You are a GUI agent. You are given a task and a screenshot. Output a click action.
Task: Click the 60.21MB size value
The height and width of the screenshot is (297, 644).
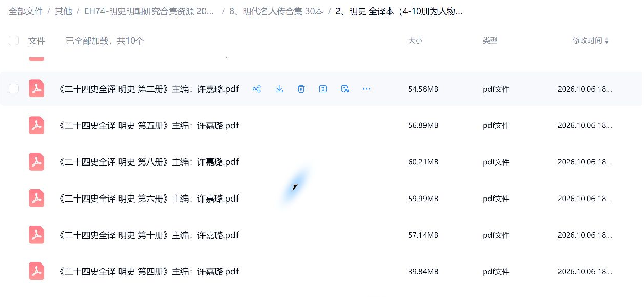tap(423, 162)
